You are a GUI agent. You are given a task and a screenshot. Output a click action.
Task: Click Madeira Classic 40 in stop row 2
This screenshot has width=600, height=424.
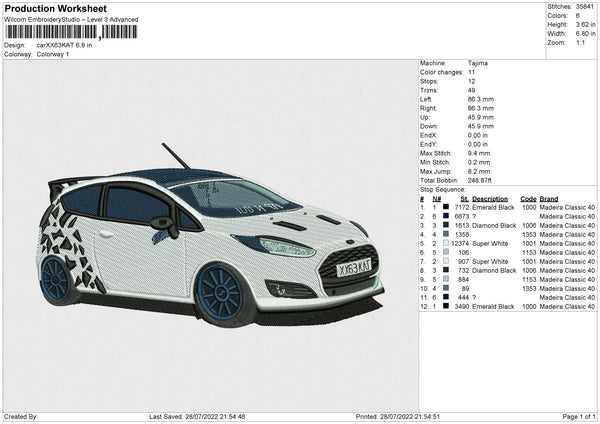567,217
